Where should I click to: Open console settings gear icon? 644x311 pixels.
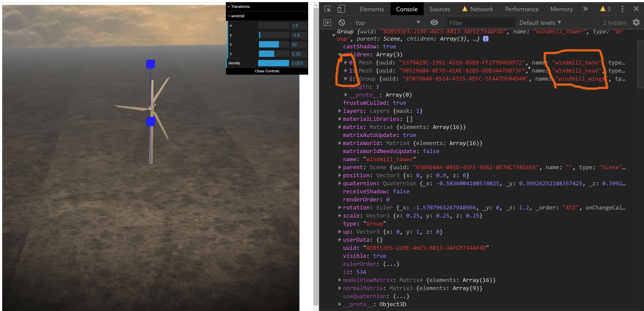(x=636, y=23)
